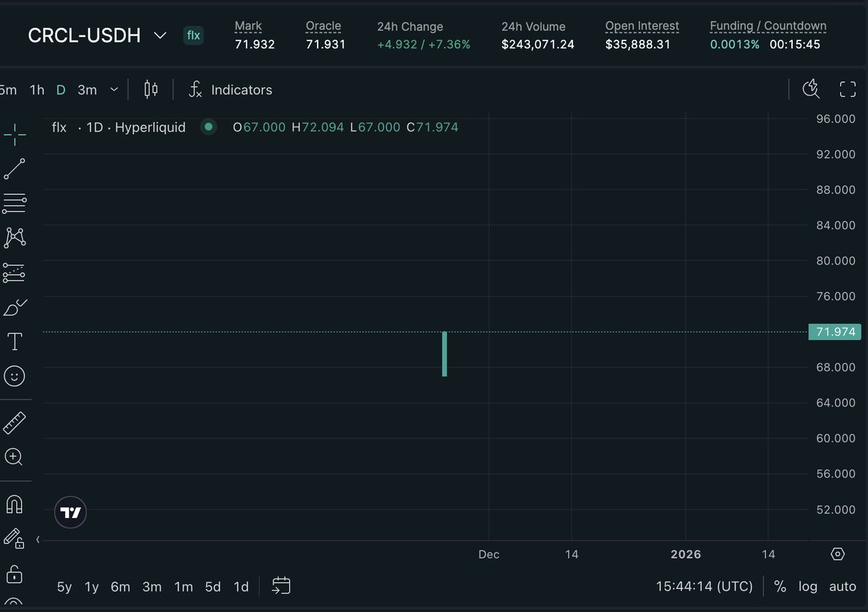The height and width of the screenshot is (612, 868).
Task: Click the Oracle price label
Action: (x=323, y=26)
